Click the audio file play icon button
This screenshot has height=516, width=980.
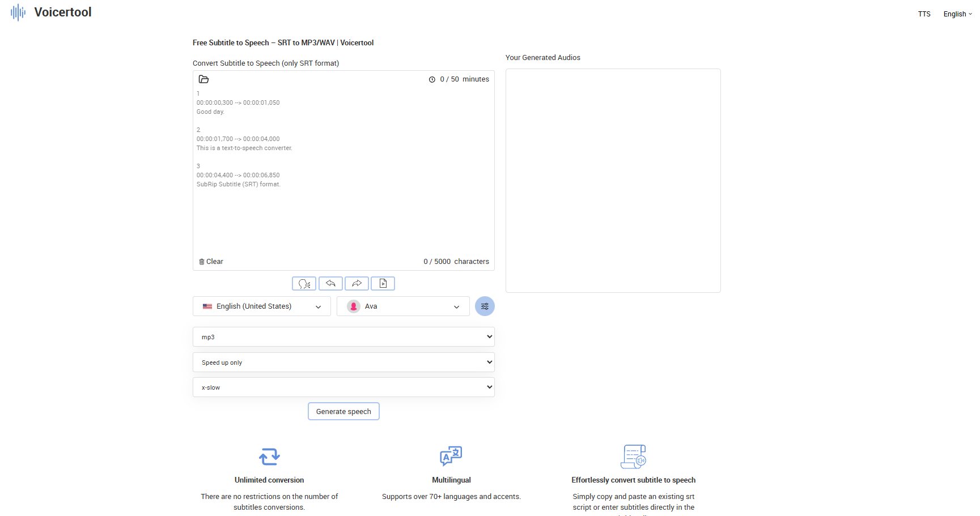383,284
